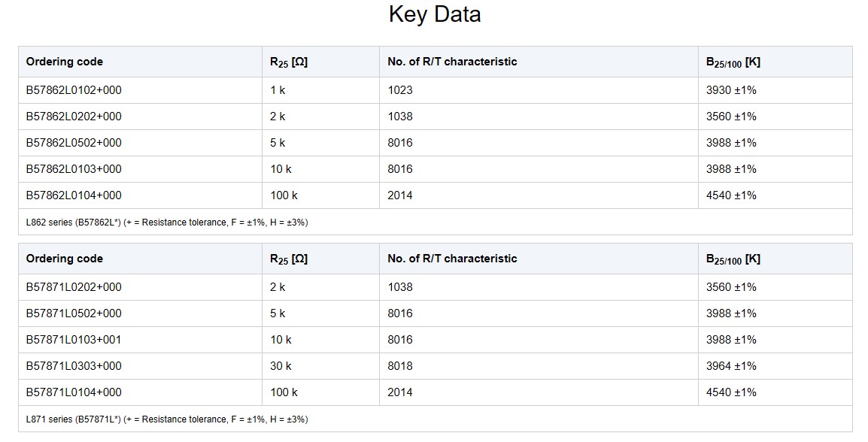The image size is (868, 442).
Task: Click the "Key Data" page heading
Action: 434,14
